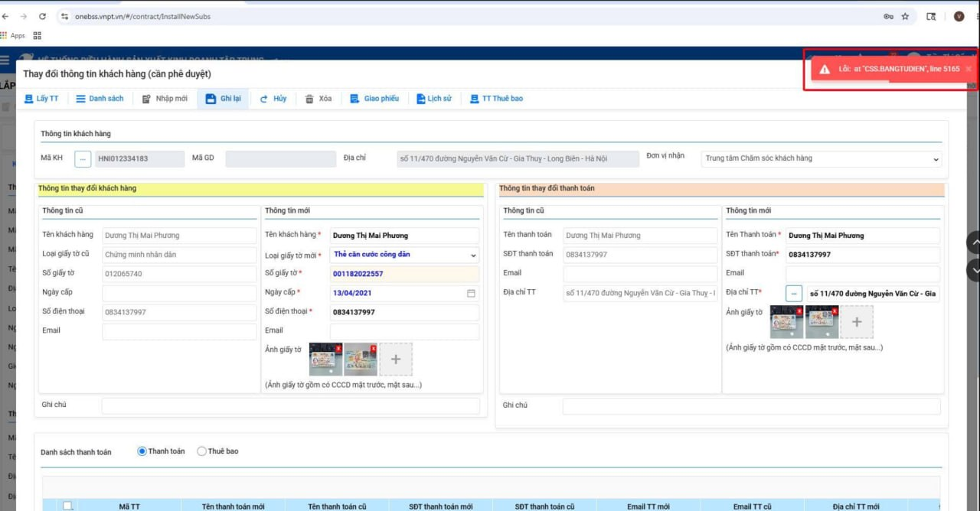Open TT Thuê bao subscriber info

tap(497, 99)
